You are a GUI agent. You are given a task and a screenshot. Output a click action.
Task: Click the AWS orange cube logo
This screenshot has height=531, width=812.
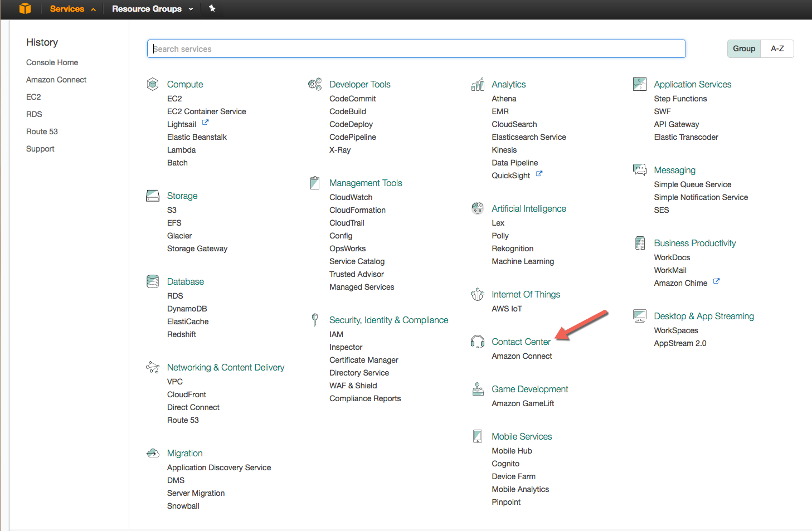tap(25, 8)
